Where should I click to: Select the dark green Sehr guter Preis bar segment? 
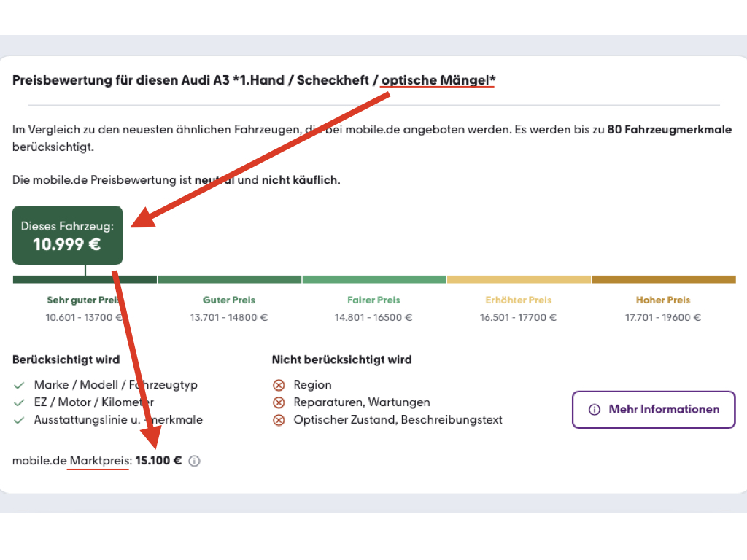pos(85,279)
